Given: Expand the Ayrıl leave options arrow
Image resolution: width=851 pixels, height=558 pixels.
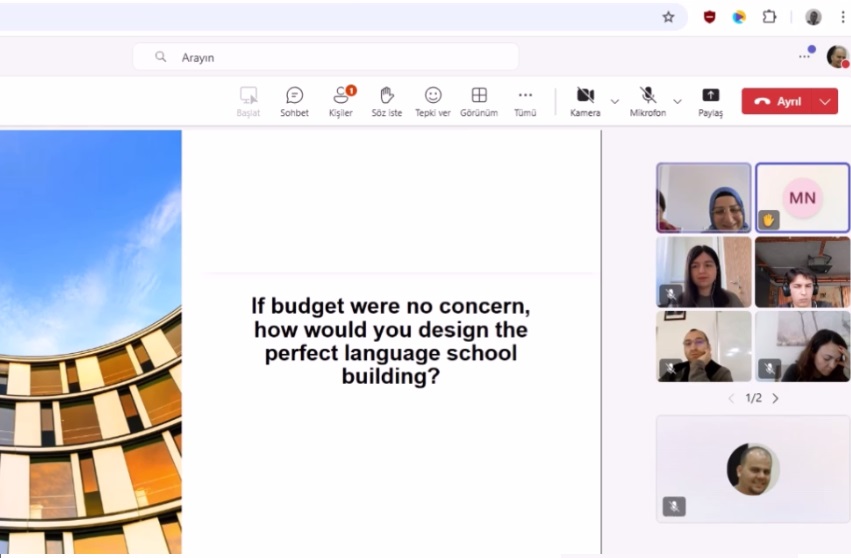Looking at the screenshot, I should coord(825,102).
